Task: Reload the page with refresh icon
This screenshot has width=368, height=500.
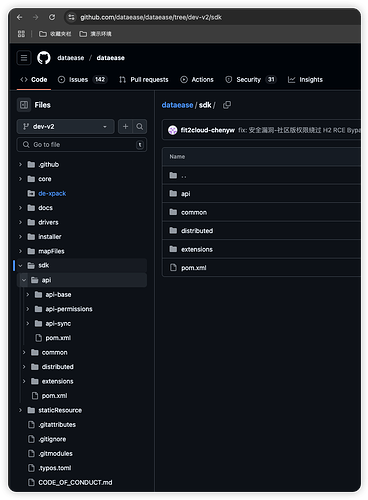Action: (x=52, y=17)
